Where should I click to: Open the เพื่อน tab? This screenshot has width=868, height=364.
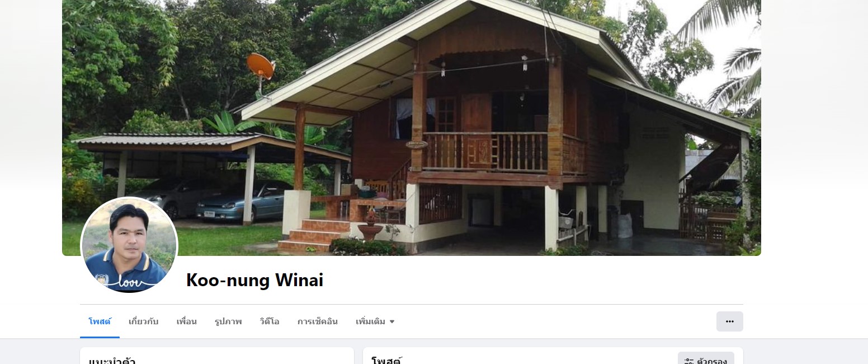tap(186, 321)
